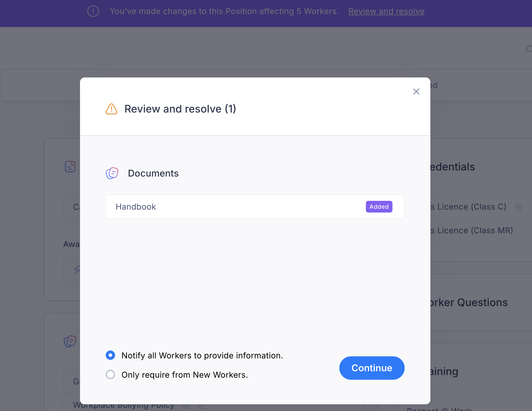
Task: Click the banner changes notification message
Action: click(x=224, y=11)
